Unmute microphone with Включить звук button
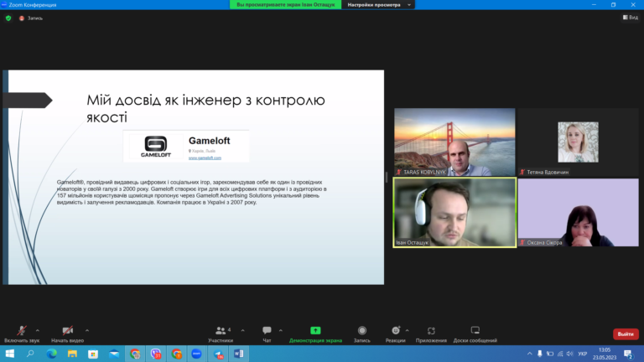The width and height of the screenshot is (644, 362). pyautogui.click(x=22, y=331)
